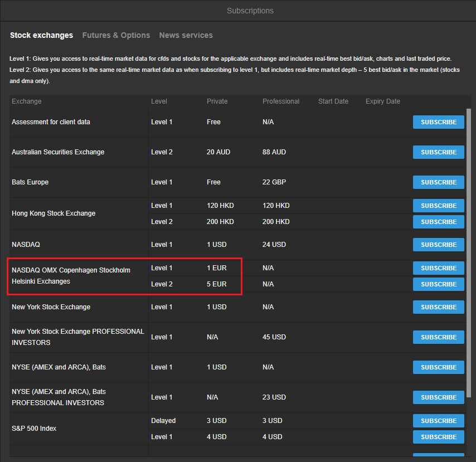This screenshot has width=476, height=462.
Task: Subscribe to Australian Securities Exchange Level 2
Action: coord(438,152)
